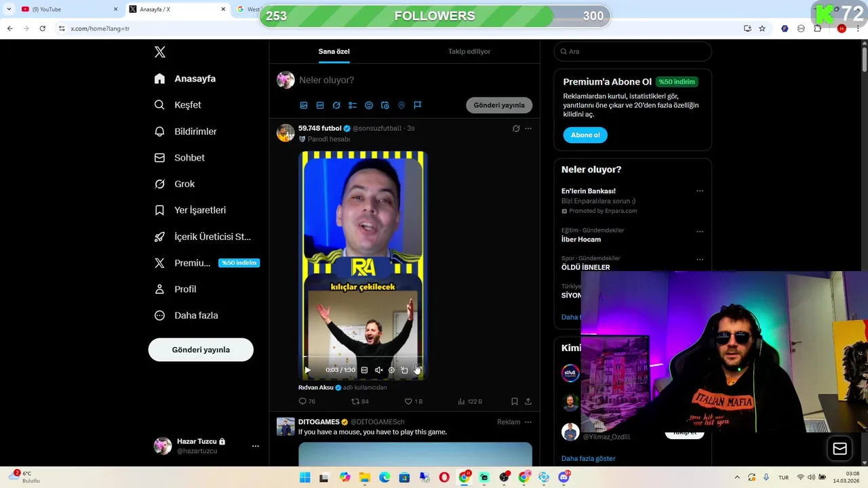
Task: Open options for the ÖLDÜ İBNELER trend
Action: click(x=700, y=260)
